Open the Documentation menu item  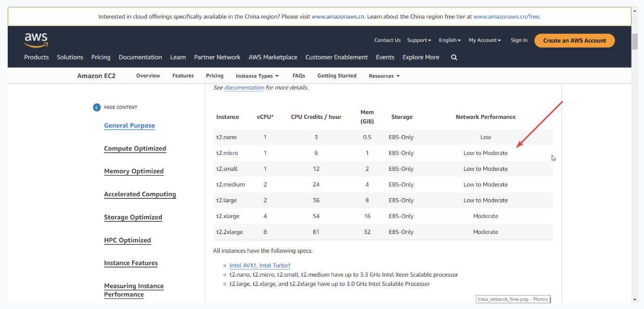[140, 57]
